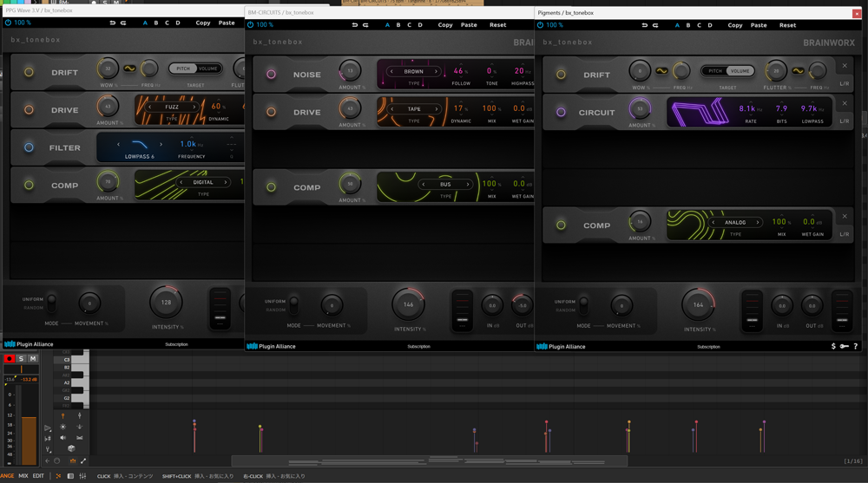868x483 pixels.
Task: Switch to next type after ANALOG in Pigments COMP
Action: pos(757,223)
